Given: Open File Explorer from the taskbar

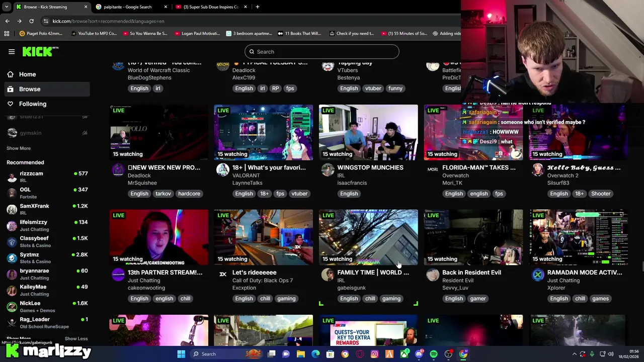Looking at the screenshot, I should click(x=300, y=354).
